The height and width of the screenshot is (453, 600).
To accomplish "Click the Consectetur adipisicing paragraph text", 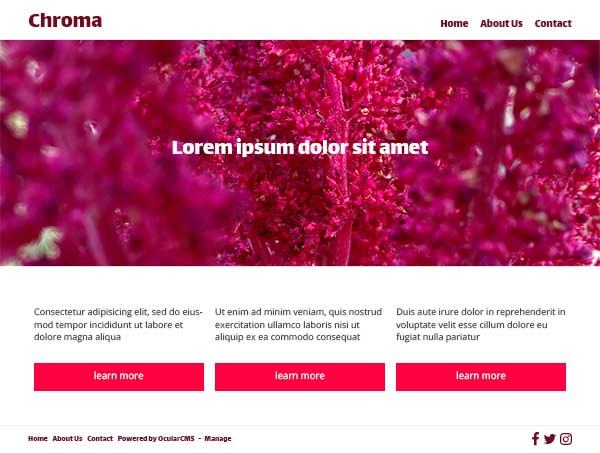I will click(118, 324).
